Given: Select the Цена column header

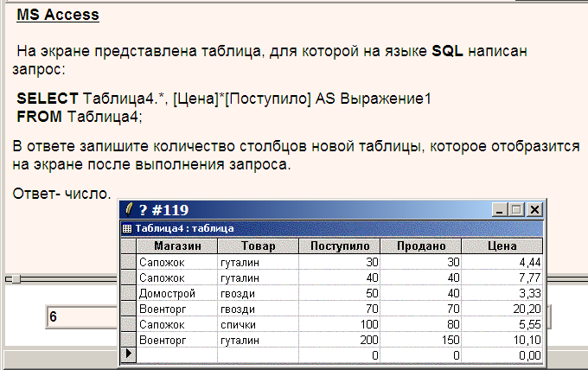Looking at the screenshot, I should [502, 246].
